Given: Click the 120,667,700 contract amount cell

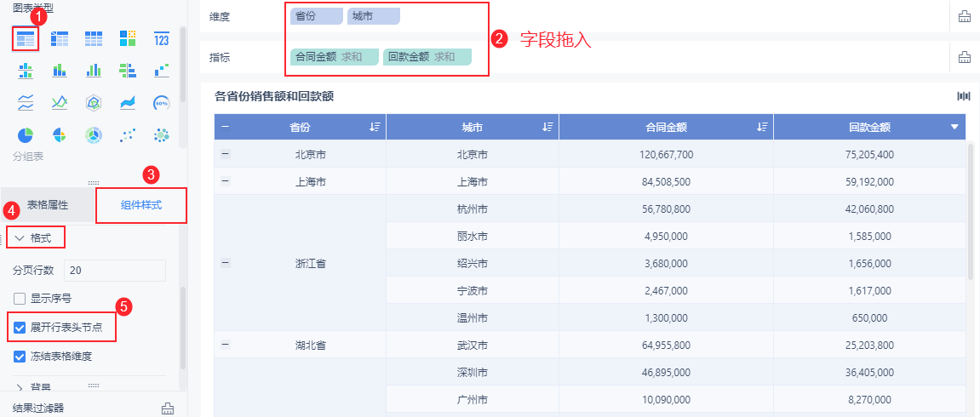Looking at the screenshot, I should [667, 154].
